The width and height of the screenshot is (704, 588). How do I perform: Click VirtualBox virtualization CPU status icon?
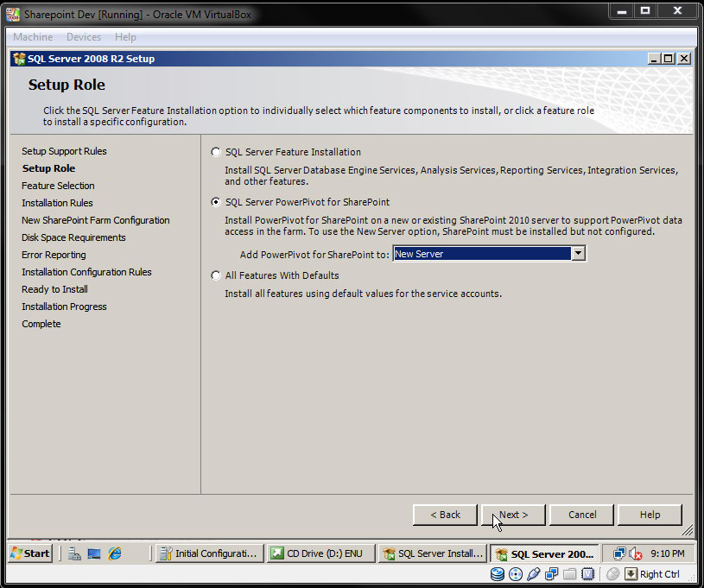pyautogui.click(x=587, y=574)
